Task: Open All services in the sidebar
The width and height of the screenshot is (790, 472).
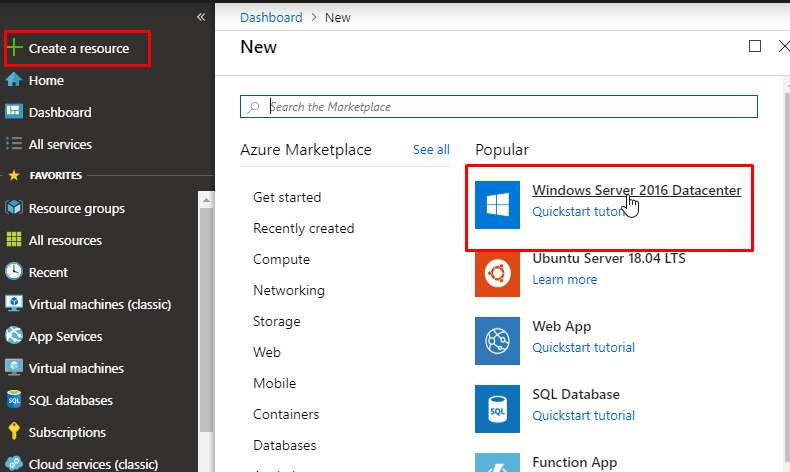Action: (60, 144)
